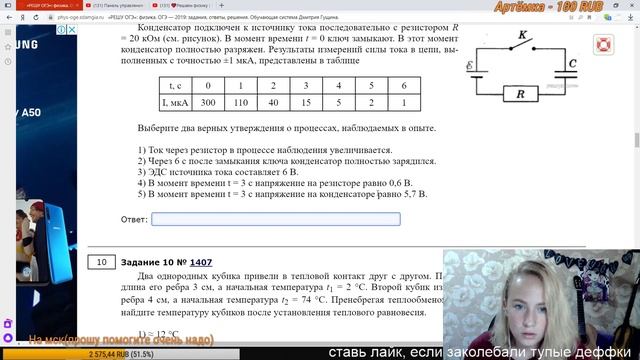Click the extension icon near downloads
This screenshot has height=360, width=640.
click(x=608, y=17)
